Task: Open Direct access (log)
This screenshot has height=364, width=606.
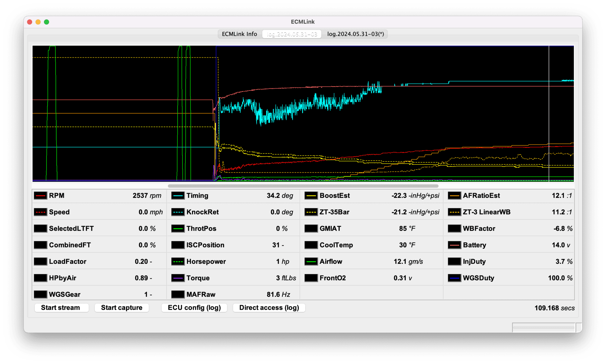Action: point(269,308)
